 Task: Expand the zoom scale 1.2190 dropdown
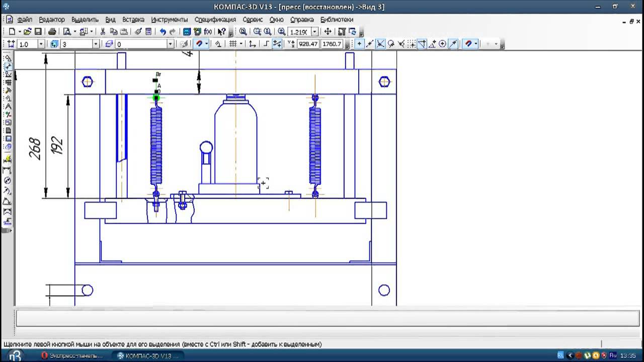click(x=315, y=32)
